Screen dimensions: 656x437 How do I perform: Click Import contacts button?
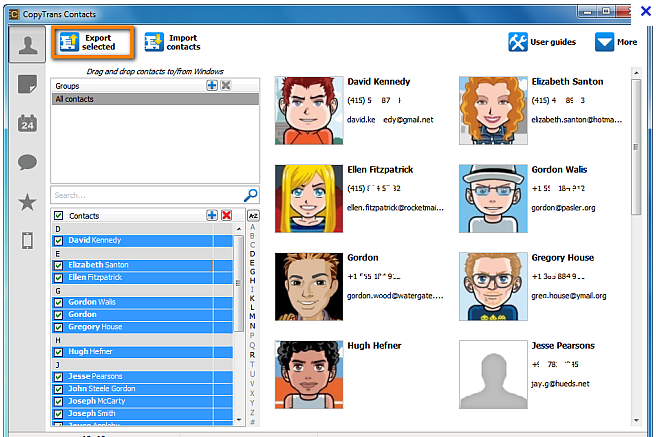[172, 42]
